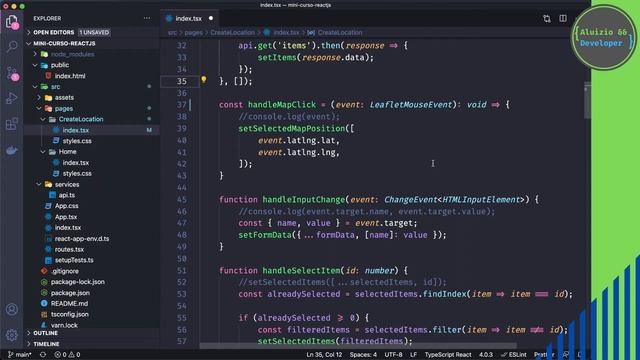The height and width of the screenshot is (360, 640).
Task: Open routes.tsx file
Action: click(69, 249)
